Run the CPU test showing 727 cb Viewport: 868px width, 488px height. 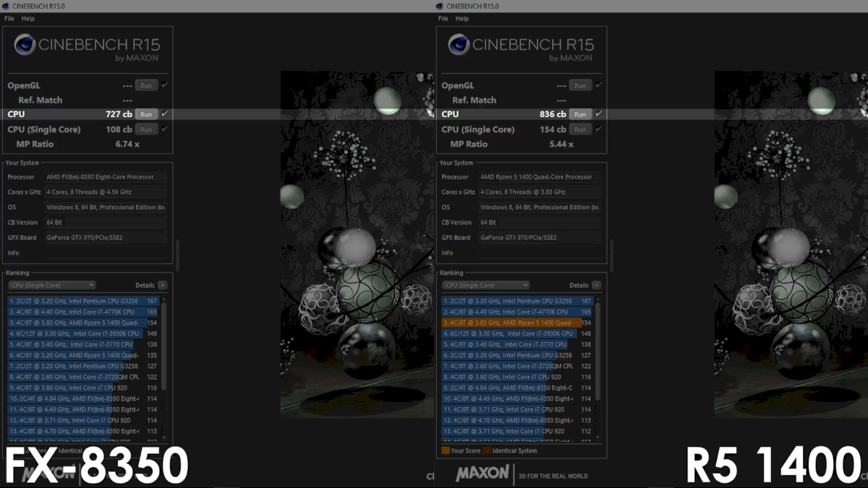pos(146,114)
